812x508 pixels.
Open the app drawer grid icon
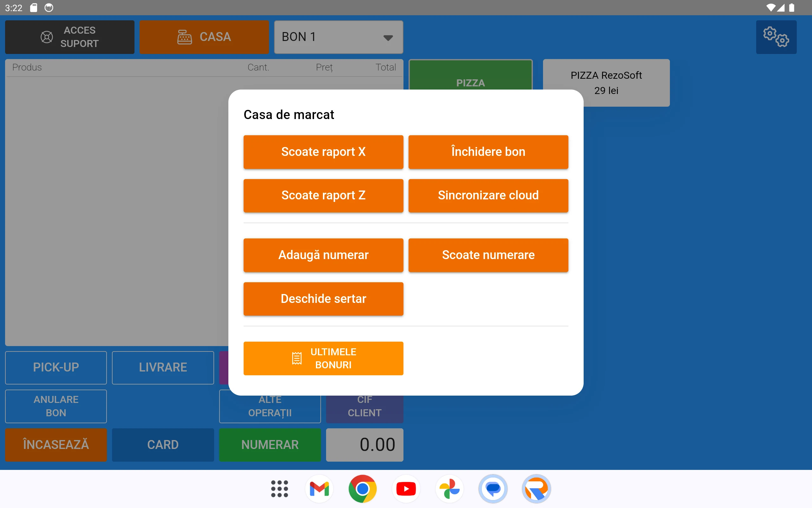(x=279, y=489)
